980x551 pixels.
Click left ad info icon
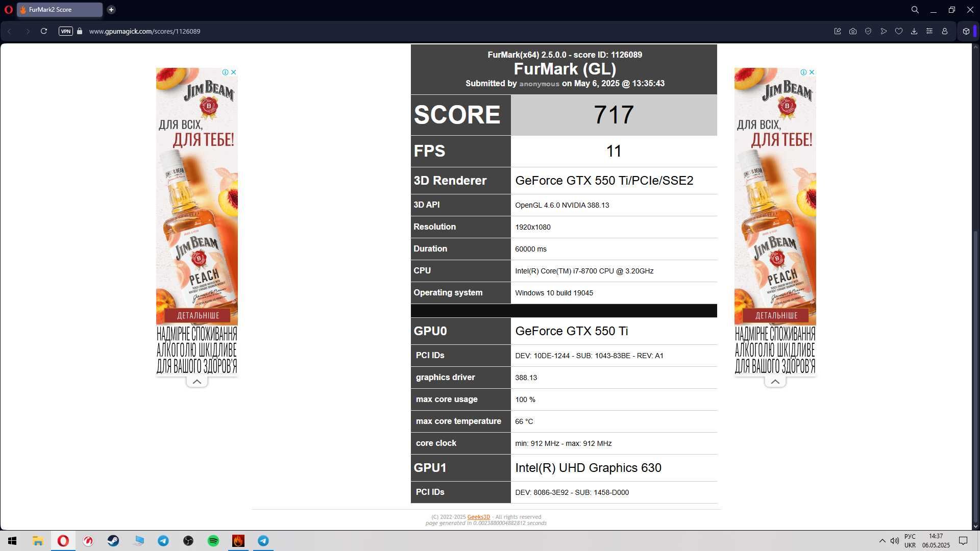pos(226,72)
